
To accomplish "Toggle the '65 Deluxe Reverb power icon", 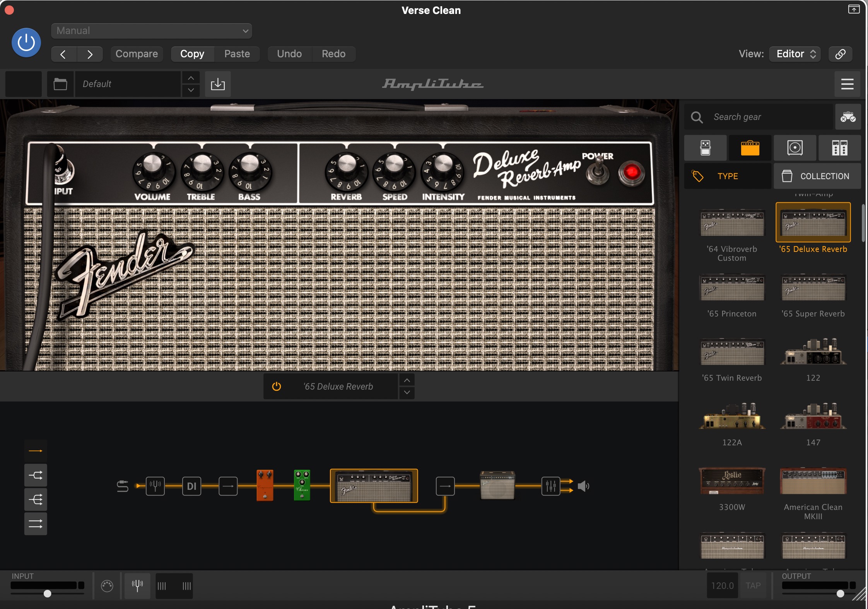I will [277, 386].
